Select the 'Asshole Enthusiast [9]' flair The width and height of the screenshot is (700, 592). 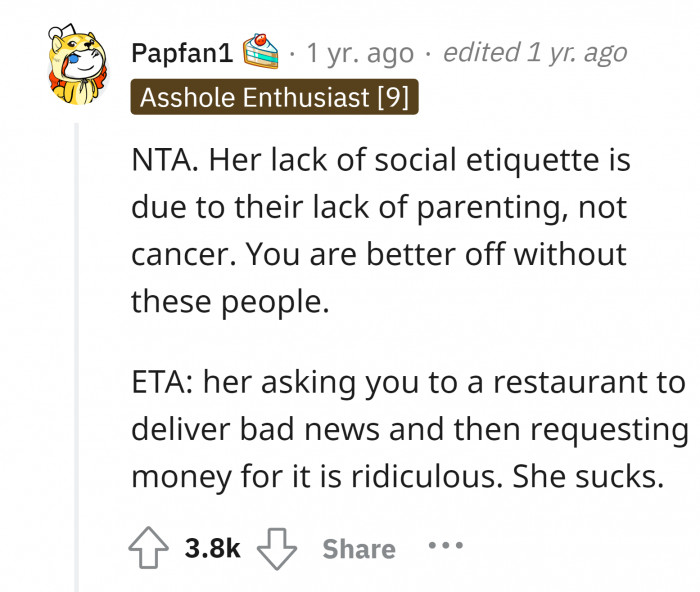[x=274, y=97]
